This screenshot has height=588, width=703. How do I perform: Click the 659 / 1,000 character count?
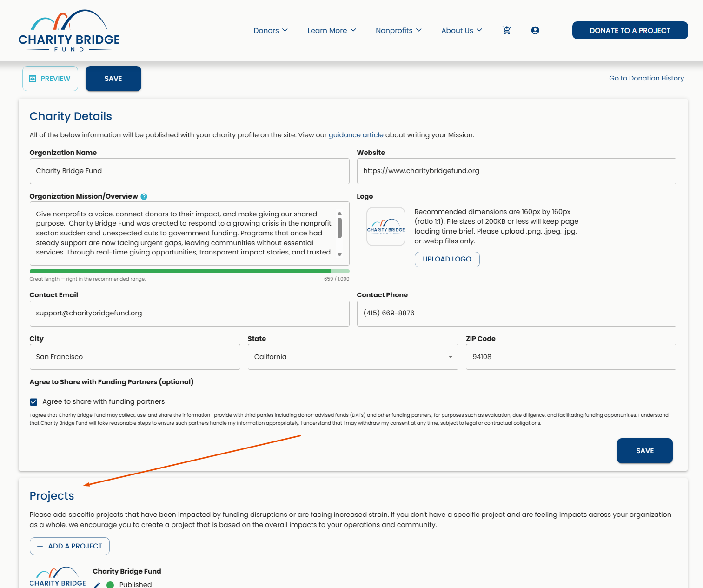337,279
